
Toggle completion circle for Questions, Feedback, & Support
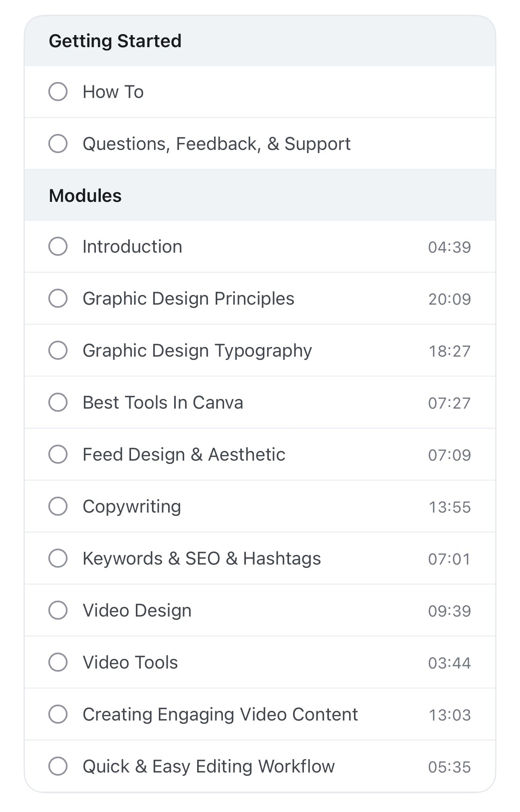[58, 143]
